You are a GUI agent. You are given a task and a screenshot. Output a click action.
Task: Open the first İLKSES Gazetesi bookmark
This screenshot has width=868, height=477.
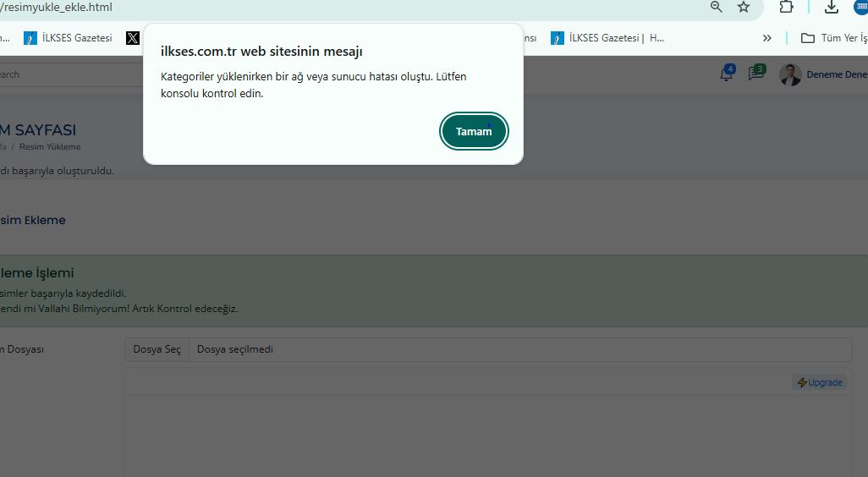(x=69, y=38)
